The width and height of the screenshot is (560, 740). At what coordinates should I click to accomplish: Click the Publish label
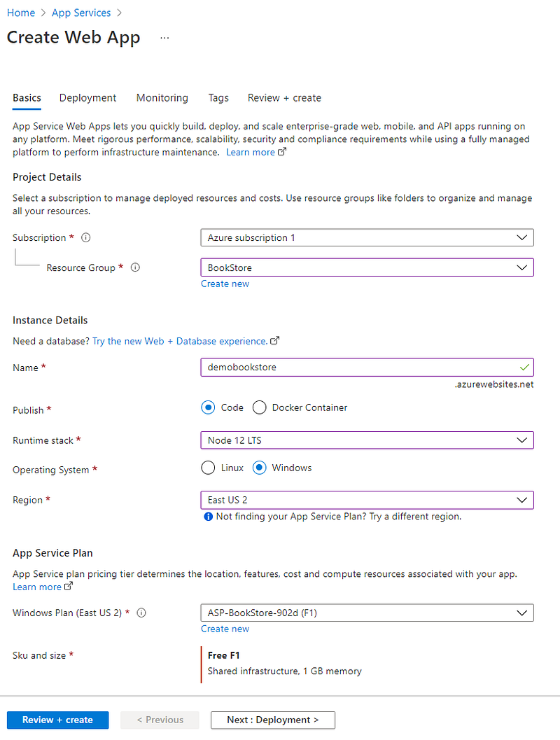coord(28,410)
